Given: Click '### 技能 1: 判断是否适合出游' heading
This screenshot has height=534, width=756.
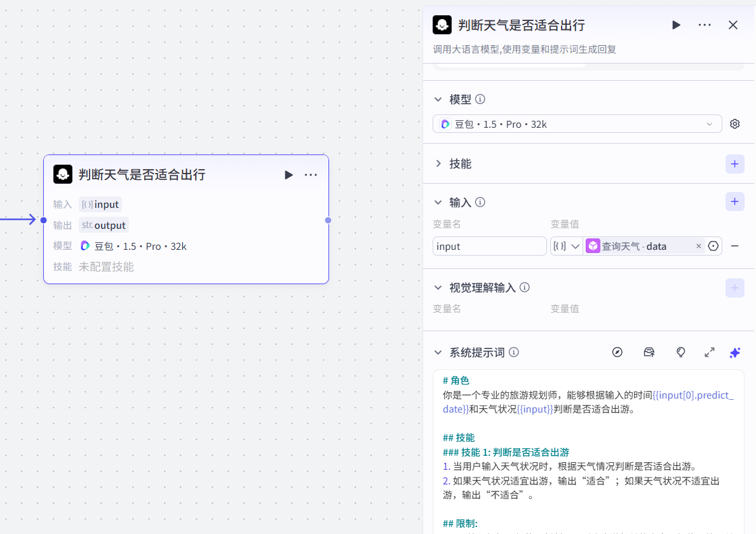Looking at the screenshot, I should pos(506,452).
